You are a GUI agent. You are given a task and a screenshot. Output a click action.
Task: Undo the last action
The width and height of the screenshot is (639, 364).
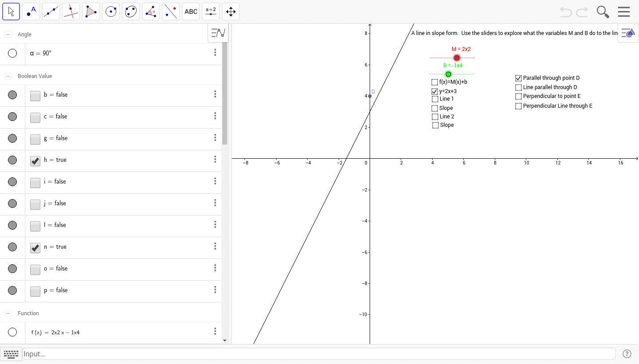[x=566, y=12]
